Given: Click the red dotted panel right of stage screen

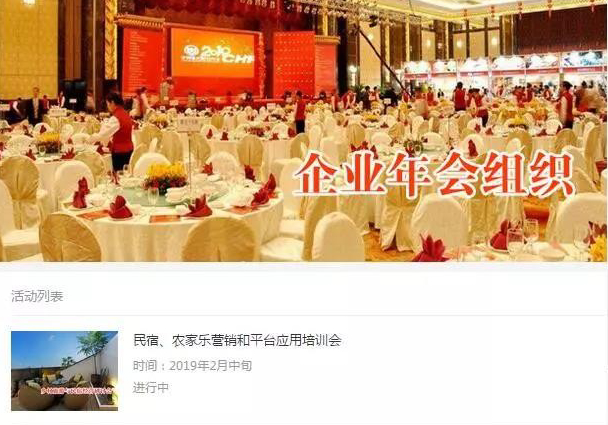Looking at the screenshot, I should click(x=294, y=64).
